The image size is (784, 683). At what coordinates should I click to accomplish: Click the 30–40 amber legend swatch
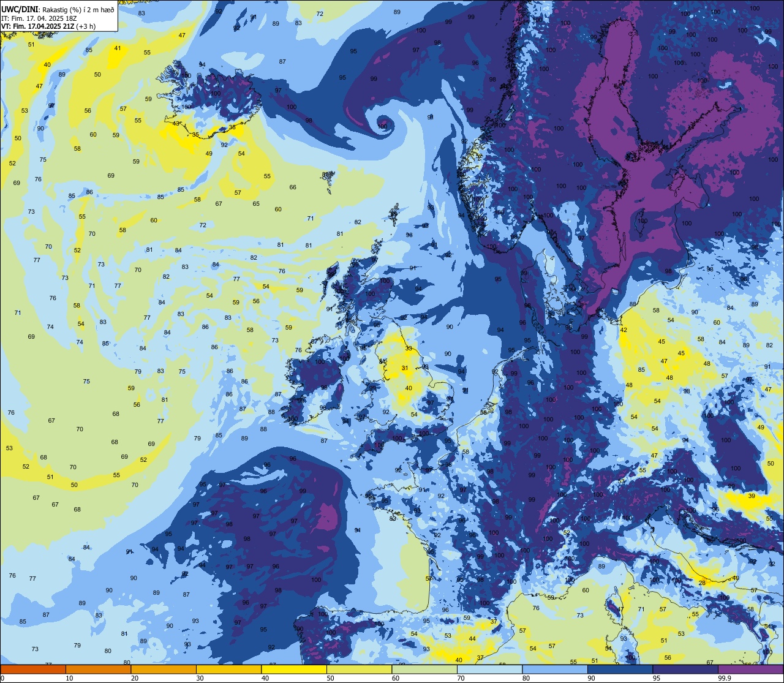tap(228, 670)
